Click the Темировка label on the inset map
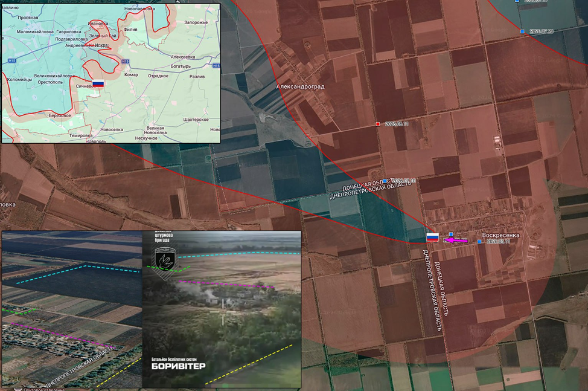The height and width of the screenshot is (391, 588). click(81, 135)
